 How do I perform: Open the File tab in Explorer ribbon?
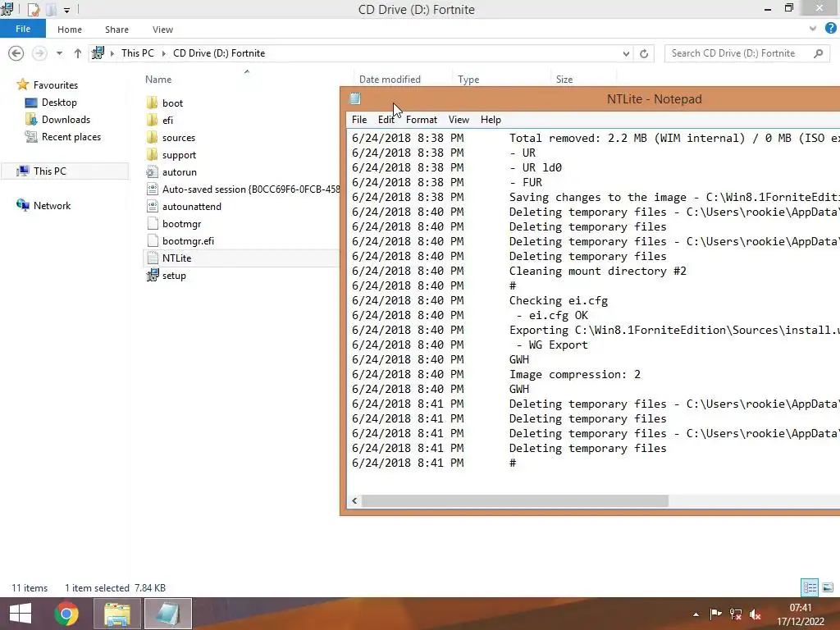pyautogui.click(x=22, y=29)
